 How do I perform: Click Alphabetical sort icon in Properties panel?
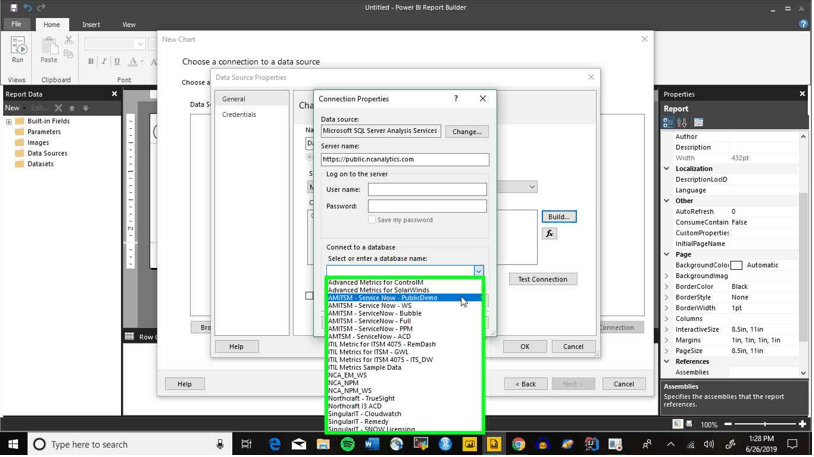pos(682,123)
